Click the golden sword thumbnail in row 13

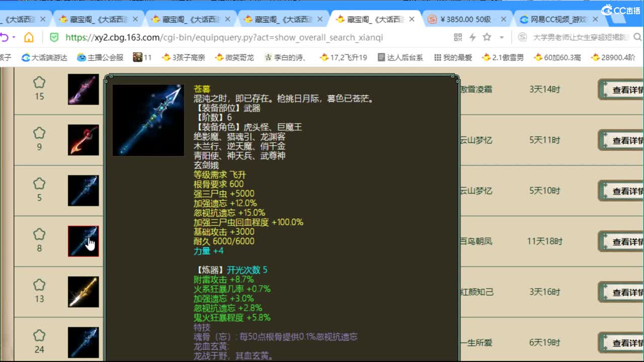[x=84, y=292]
